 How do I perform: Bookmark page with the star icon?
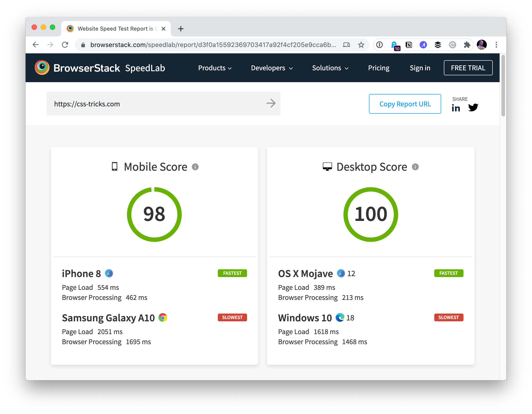click(361, 45)
